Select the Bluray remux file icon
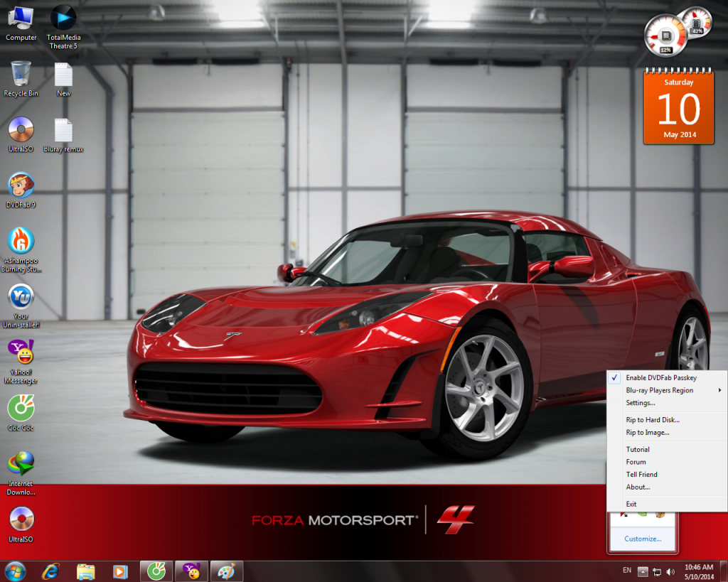This screenshot has width=728, height=582. (63, 134)
